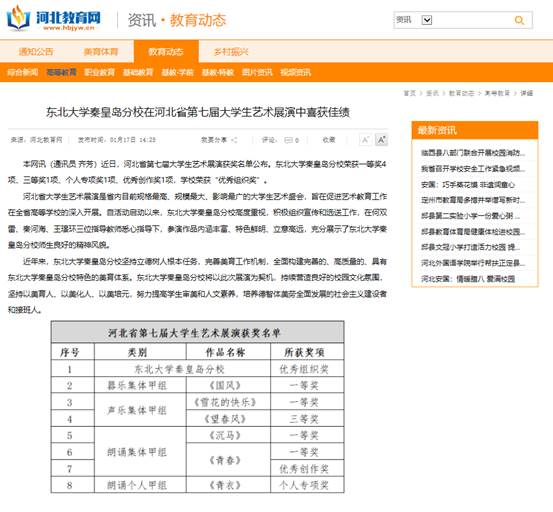Click table cell 优秀创作奖
The height and width of the screenshot is (512, 553).
point(307,469)
